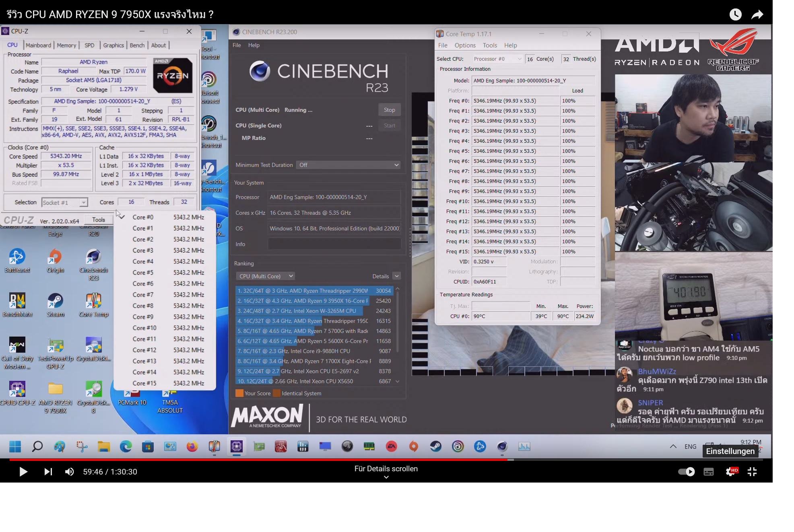Open the Battle.net desktop shortcut
The image size is (794, 532).
(x=17, y=261)
